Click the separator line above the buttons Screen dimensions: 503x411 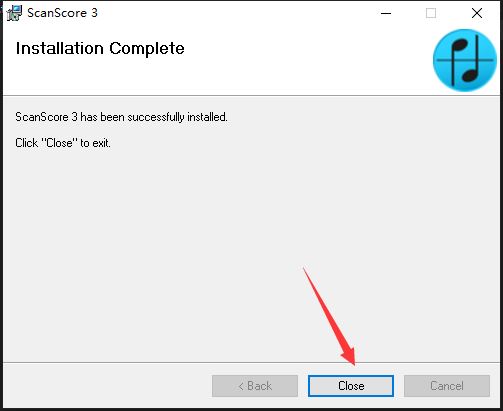click(252, 362)
